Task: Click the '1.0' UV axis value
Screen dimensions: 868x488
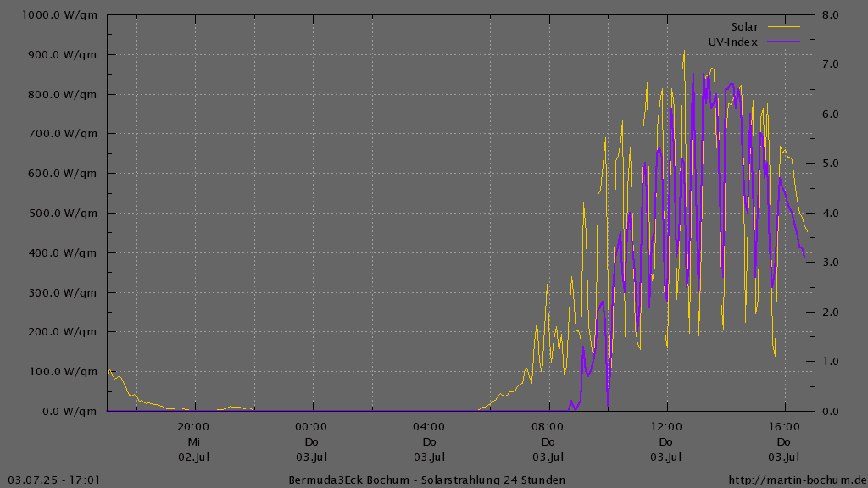Action: coord(831,361)
